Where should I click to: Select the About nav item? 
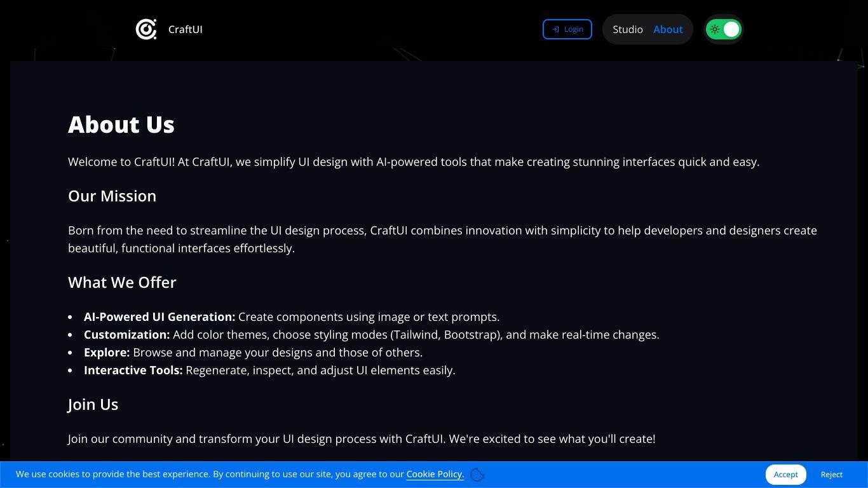tap(668, 29)
